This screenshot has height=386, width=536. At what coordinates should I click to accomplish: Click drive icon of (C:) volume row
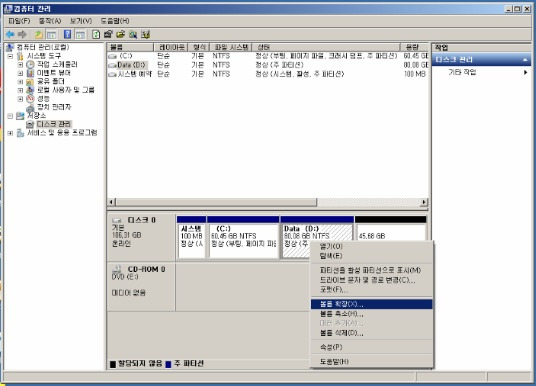[112, 56]
